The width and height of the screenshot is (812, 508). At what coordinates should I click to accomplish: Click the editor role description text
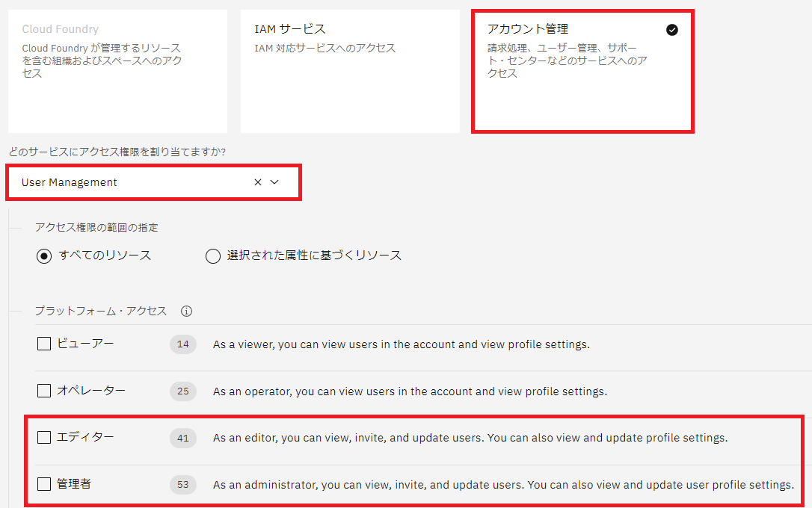pos(470,439)
